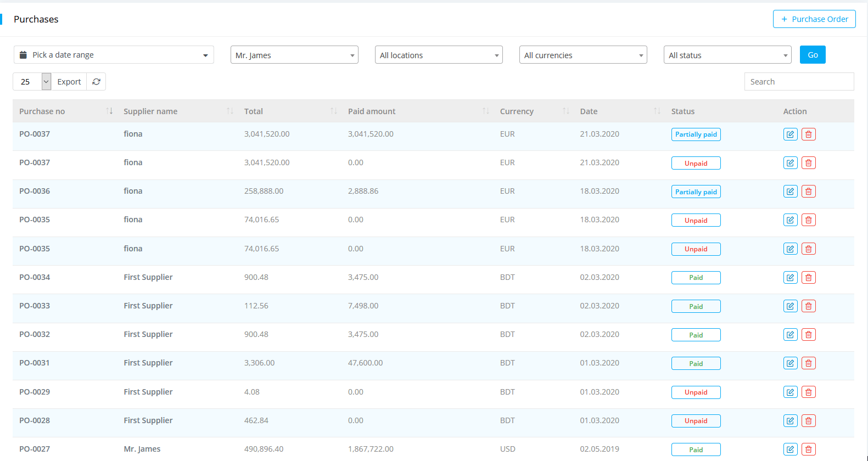Open the date range picker
This screenshot has width=868, height=461.
point(114,55)
